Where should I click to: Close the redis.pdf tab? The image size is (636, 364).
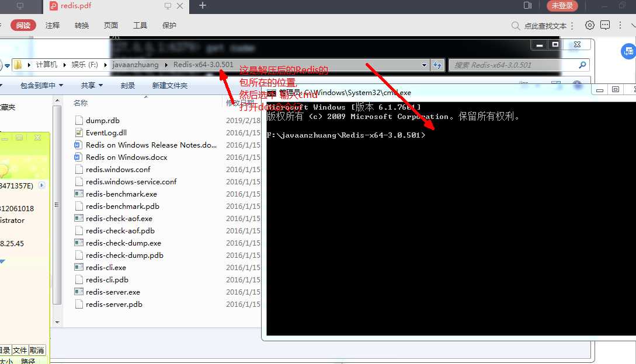point(180,6)
